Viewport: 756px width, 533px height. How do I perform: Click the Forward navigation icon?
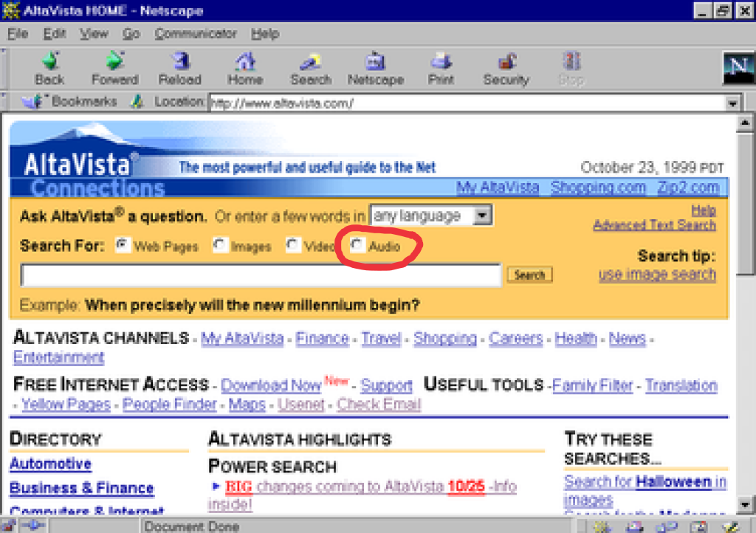(x=114, y=69)
